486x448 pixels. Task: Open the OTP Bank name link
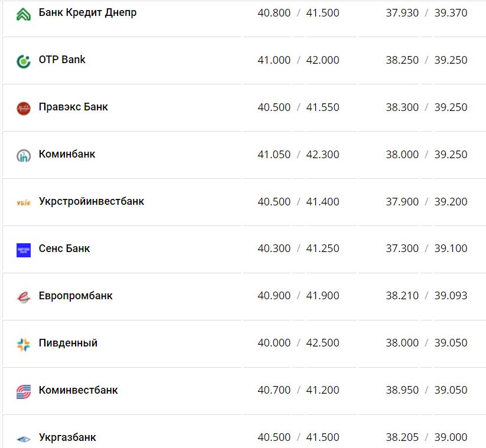tap(62, 60)
